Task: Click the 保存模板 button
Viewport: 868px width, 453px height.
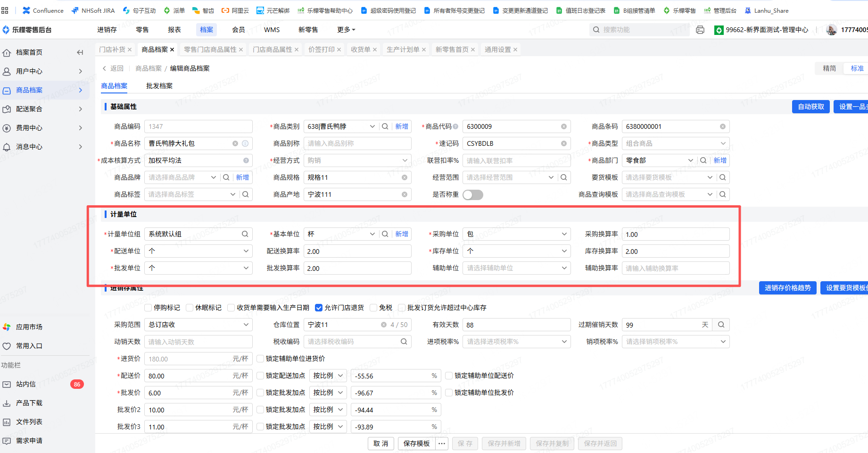Action: 417,444
